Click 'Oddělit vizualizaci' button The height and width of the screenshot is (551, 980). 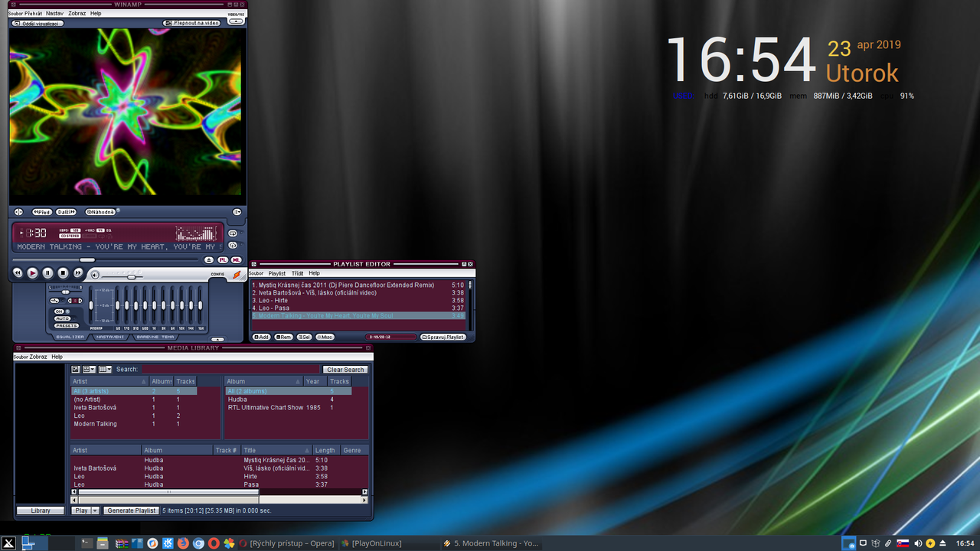pos(37,23)
